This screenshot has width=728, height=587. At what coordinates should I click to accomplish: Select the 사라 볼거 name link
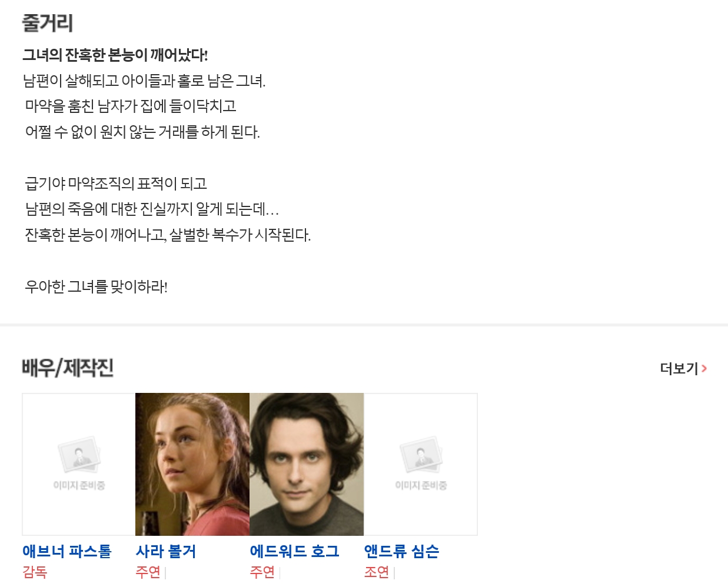pyautogui.click(x=165, y=551)
